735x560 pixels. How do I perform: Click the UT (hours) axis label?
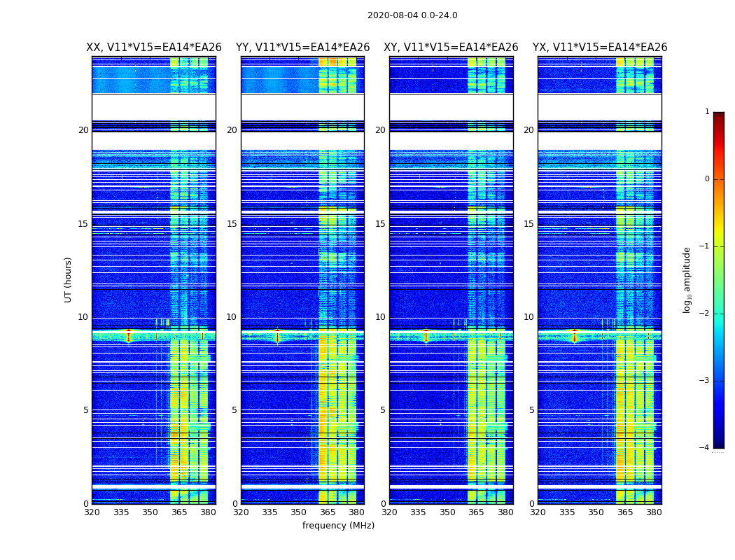click(69, 280)
